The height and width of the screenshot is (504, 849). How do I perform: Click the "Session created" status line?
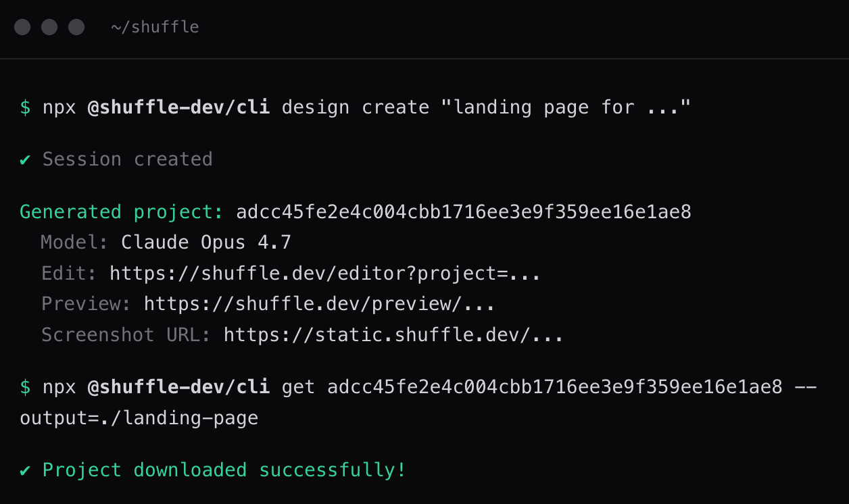[128, 159]
